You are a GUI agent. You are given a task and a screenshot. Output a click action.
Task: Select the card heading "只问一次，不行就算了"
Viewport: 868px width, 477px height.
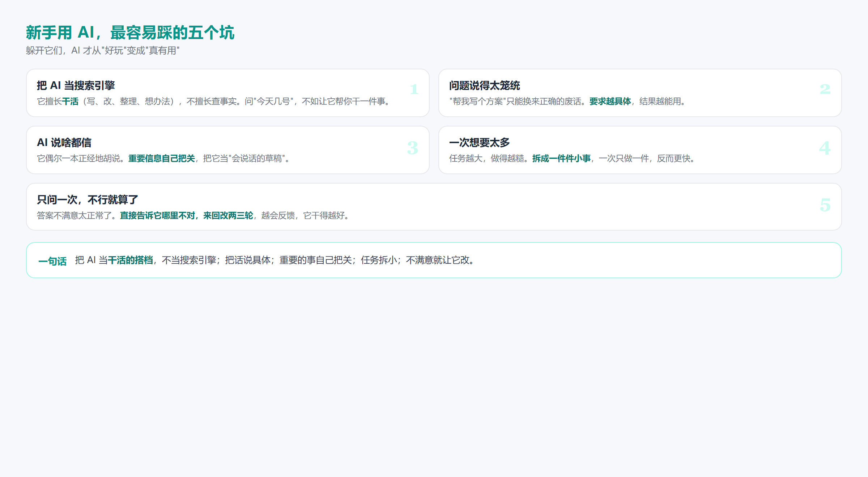tap(88, 200)
